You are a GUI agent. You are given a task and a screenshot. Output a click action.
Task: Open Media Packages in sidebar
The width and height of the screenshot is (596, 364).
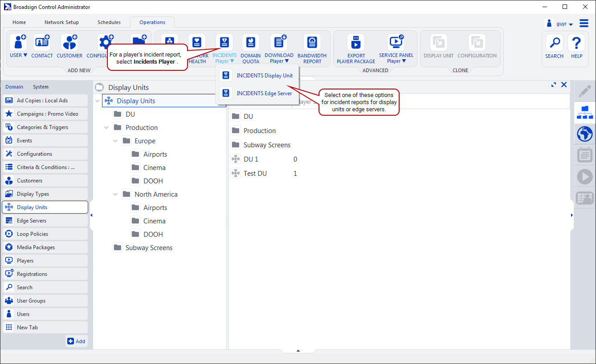(45, 247)
